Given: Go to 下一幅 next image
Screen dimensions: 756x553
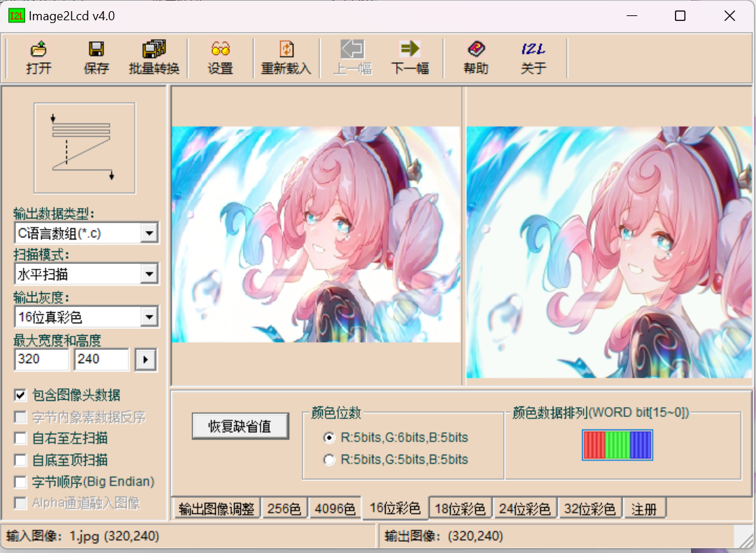Looking at the screenshot, I should click(x=410, y=57).
